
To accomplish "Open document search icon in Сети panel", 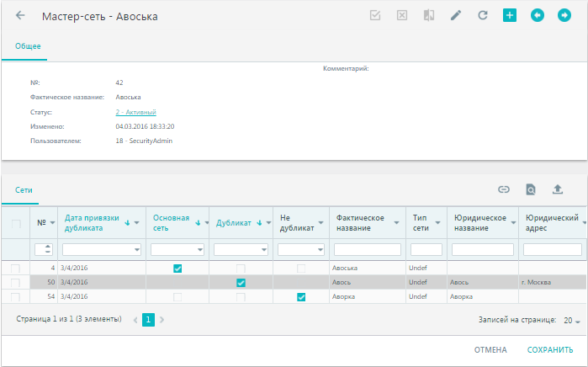I will (531, 189).
